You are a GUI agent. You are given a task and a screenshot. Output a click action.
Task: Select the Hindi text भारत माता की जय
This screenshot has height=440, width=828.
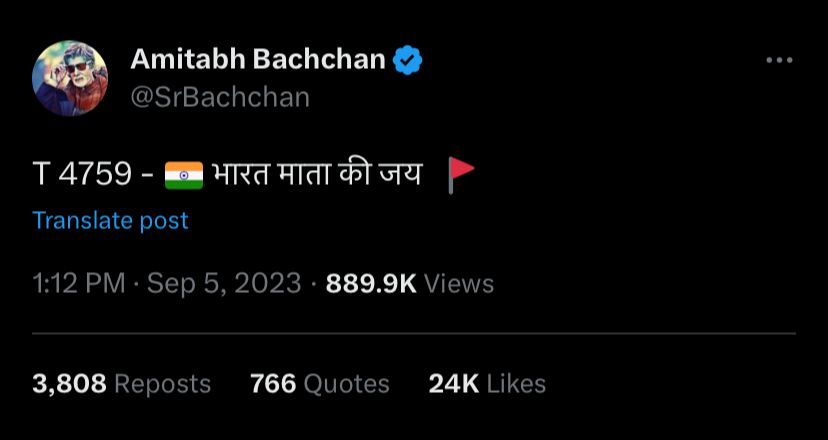[317, 174]
